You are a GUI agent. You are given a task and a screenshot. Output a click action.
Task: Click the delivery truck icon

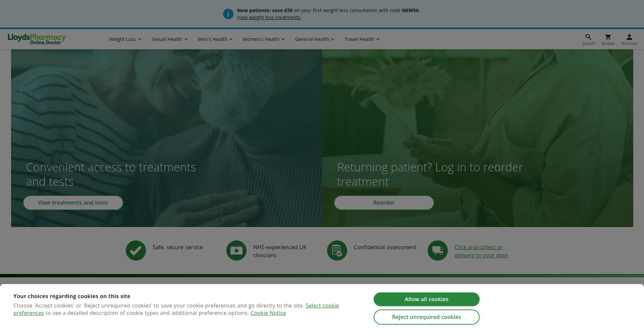(x=438, y=251)
